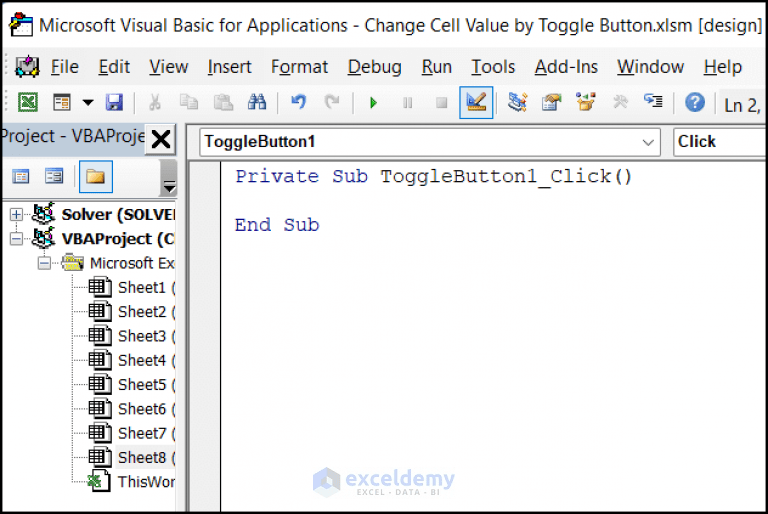
Task: Click the Insert UserForm icon
Action: coord(62,102)
